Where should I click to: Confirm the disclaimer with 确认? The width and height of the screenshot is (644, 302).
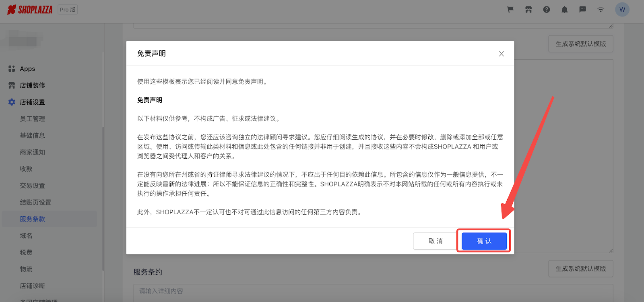pos(484,241)
